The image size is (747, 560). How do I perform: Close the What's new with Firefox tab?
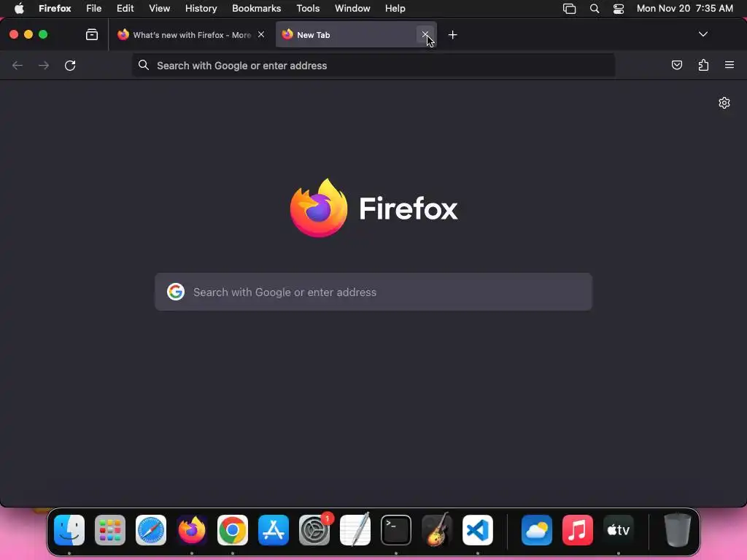pos(261,34)
